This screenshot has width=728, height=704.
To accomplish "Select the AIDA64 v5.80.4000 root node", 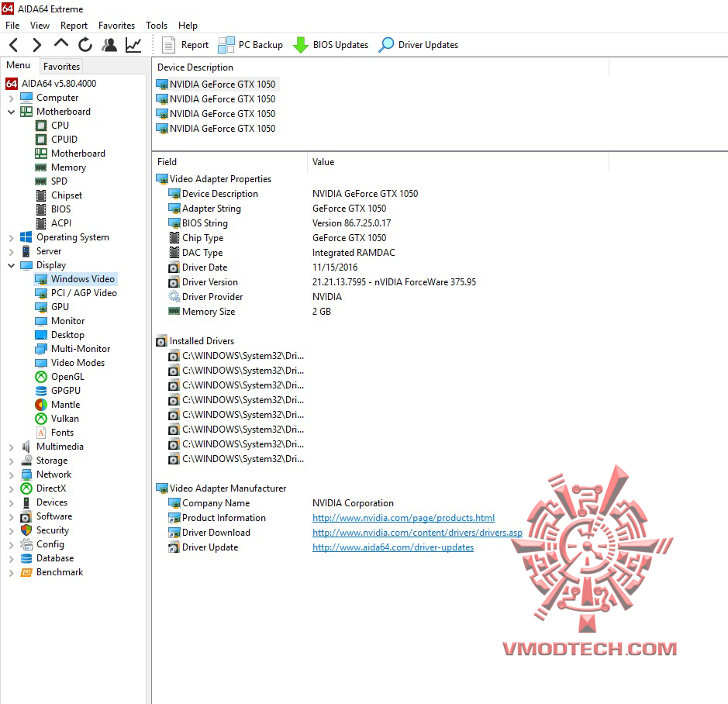I will 51,84.
